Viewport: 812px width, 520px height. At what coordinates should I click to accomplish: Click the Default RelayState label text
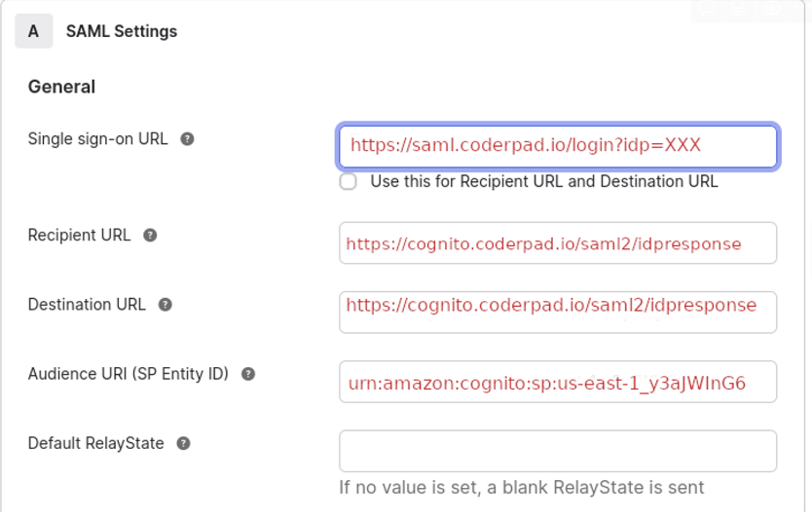tap(95, 442)
